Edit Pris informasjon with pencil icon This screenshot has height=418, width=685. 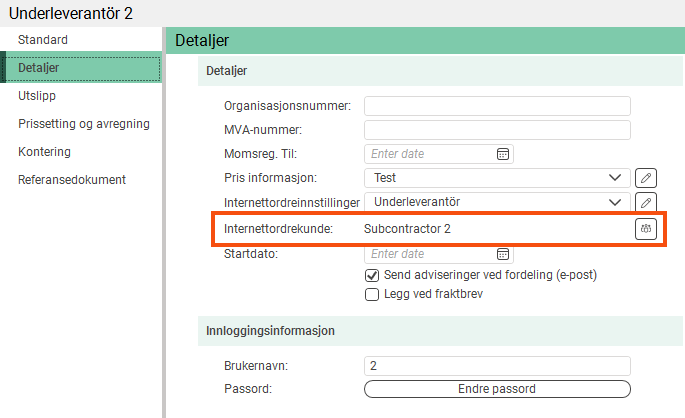point(646,178)
